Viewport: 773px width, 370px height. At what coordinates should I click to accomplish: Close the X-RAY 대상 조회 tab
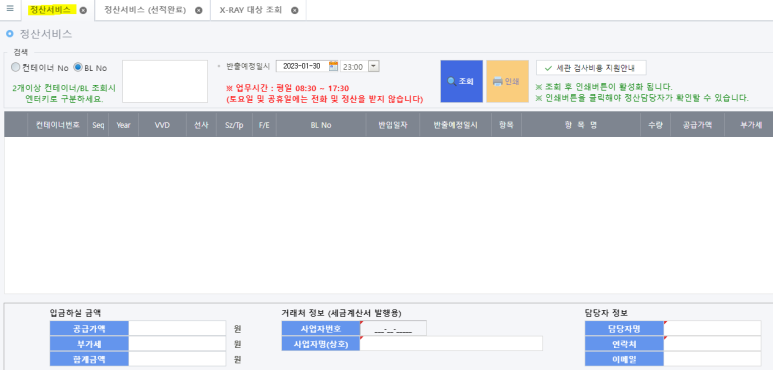pyautogui.click(x=295, y=10)
